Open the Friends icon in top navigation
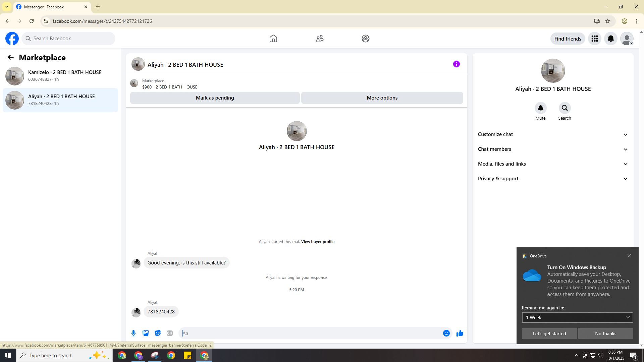644x362 pixels. click(x=320, y=39)
